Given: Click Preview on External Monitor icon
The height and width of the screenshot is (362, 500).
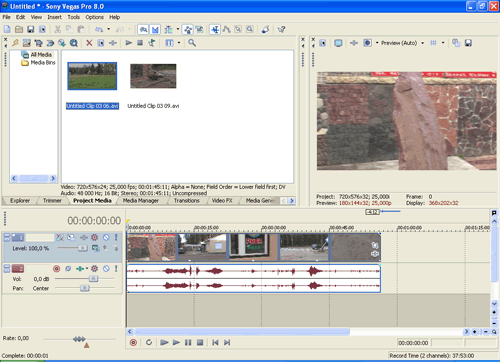Looking at the screenshot, I should coord(338,43).
